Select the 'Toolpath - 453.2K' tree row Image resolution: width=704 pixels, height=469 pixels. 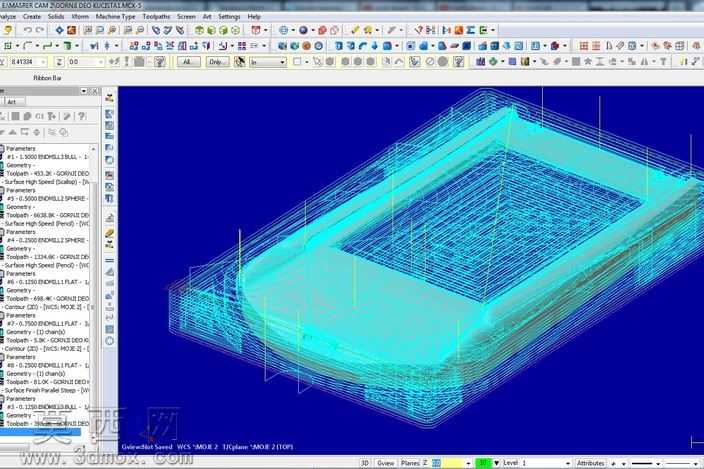pos(48,173)
